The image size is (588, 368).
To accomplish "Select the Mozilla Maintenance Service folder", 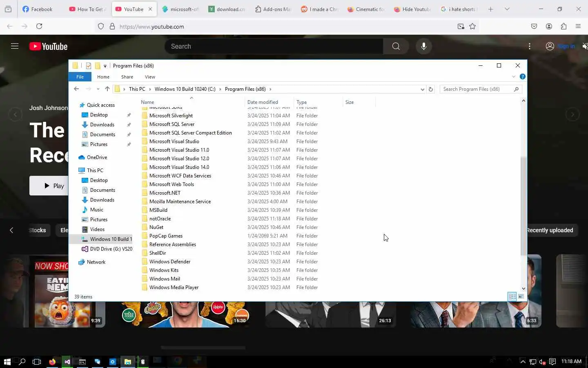I will tap(180, 202).
